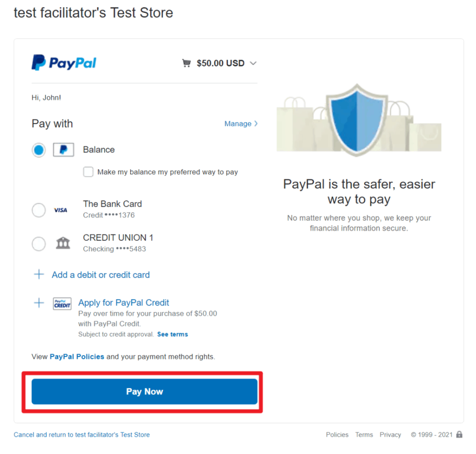The height and width of the screenshot is (454, 476).
Task: Click Credit ••••1376 text
Action: (x=109, y=215)
